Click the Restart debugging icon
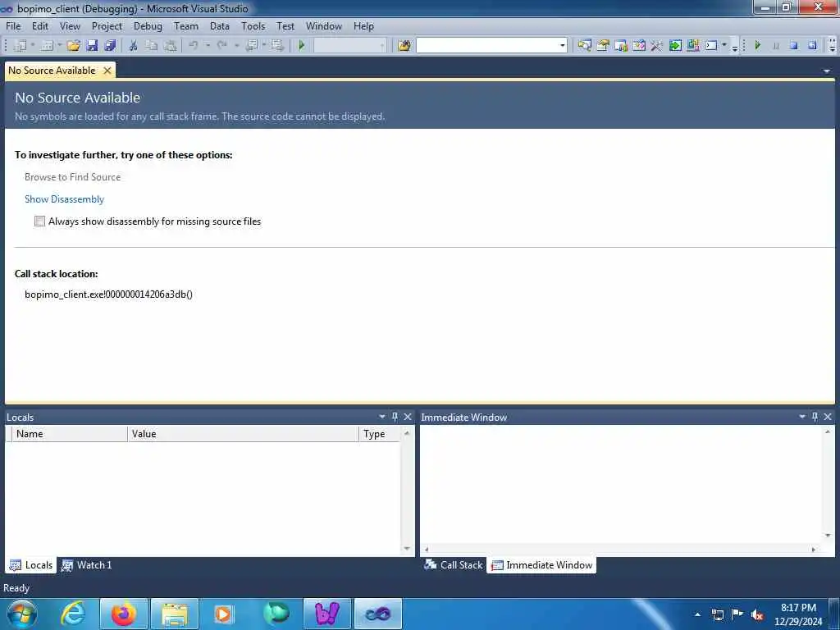Viewport: 840px width, 630px height. point(812,46)
